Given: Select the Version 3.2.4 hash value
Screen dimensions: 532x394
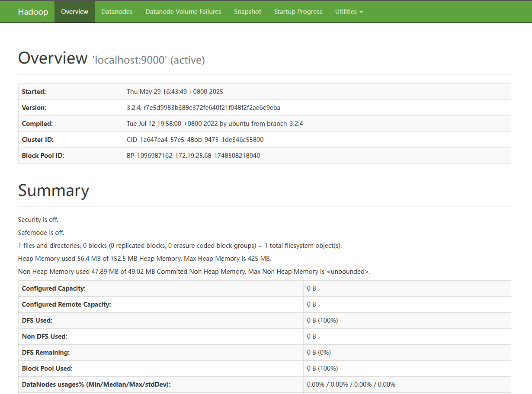Looking at the screenshot, I should point(203,108).
